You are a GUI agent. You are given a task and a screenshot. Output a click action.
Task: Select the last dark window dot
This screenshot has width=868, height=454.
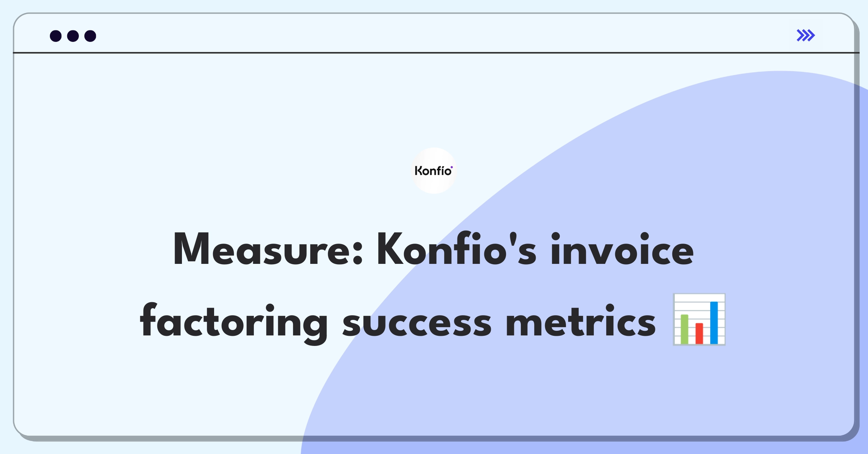pyautogui.click(x=90, y=36)
